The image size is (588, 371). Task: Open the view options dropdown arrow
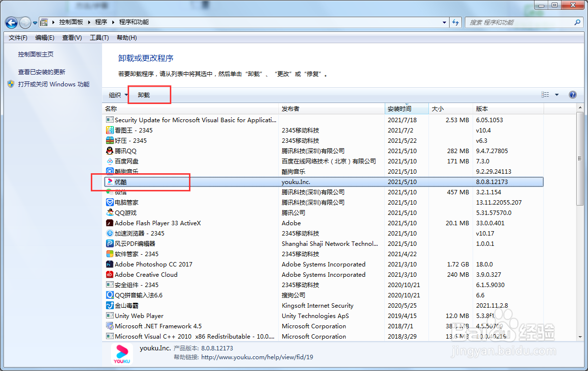(x=557, y=95)
